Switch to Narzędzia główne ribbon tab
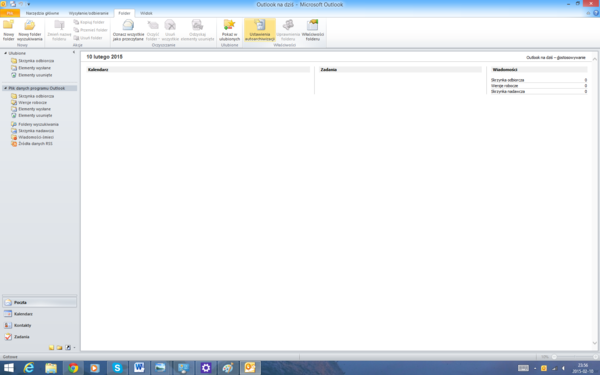This screenshot has width=600, height=375. (x=42, y=13)
